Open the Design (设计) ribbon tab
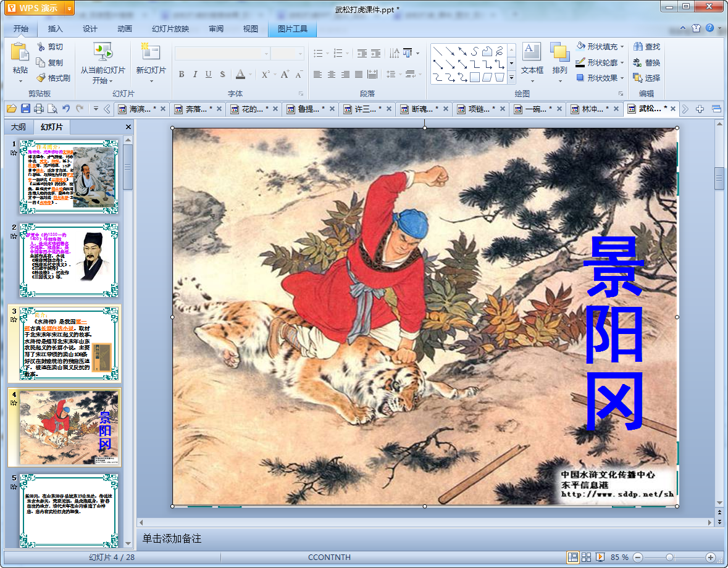This screenshot has height=568, width=728. point(90,29)
